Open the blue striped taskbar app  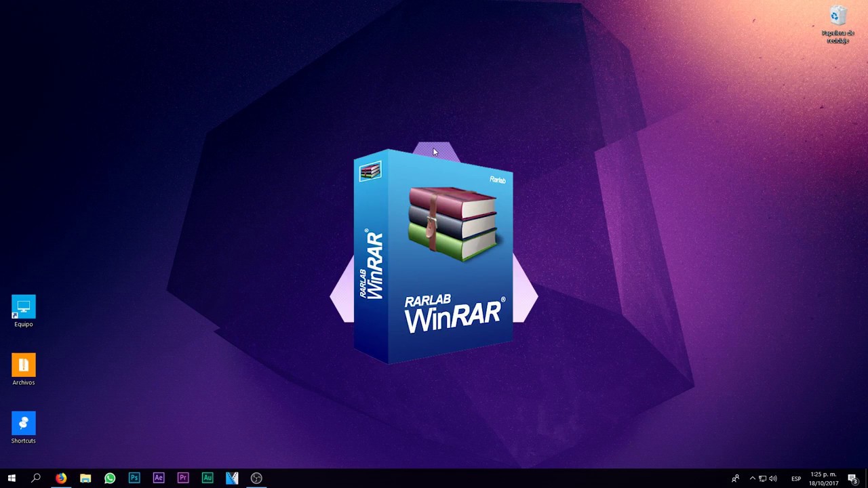[232, 479]
